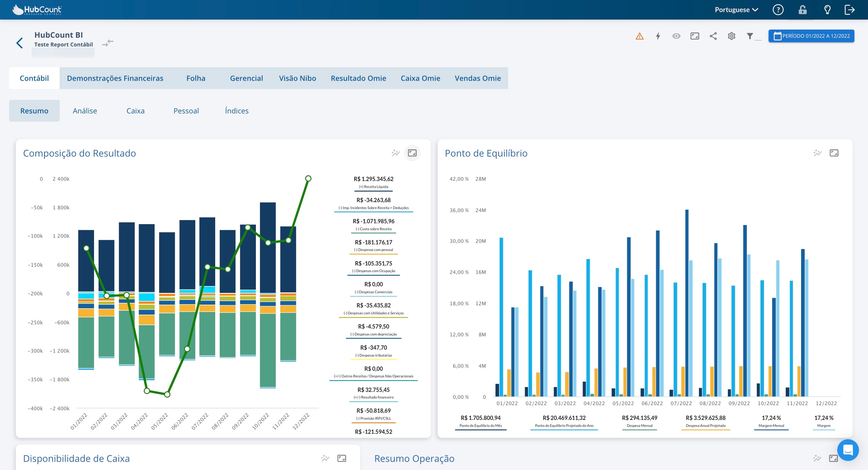Click the swap arrows next to report name
The width and height of the screenshot is (868, 470).
point(108,43)
